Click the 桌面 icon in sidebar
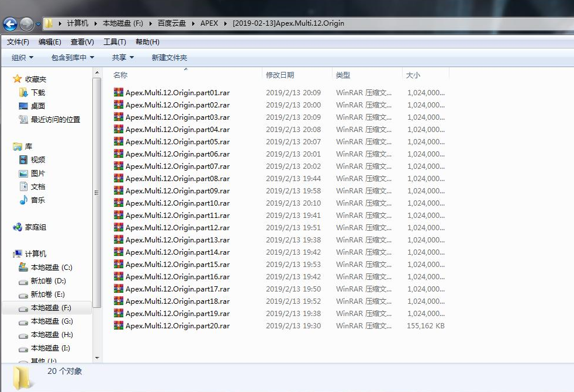This screenshot has width=574, height=392. 23,106
